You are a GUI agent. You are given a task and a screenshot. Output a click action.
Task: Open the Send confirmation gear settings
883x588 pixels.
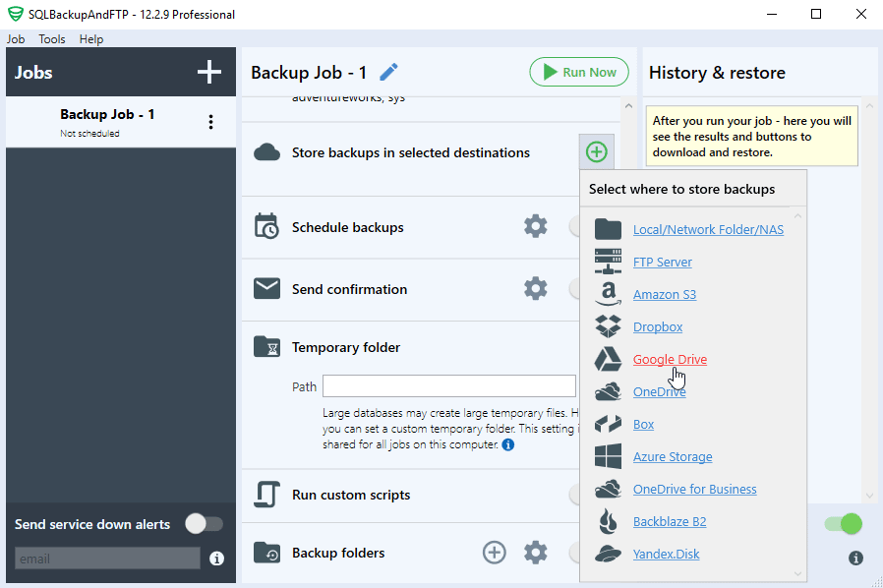point(535,288)
